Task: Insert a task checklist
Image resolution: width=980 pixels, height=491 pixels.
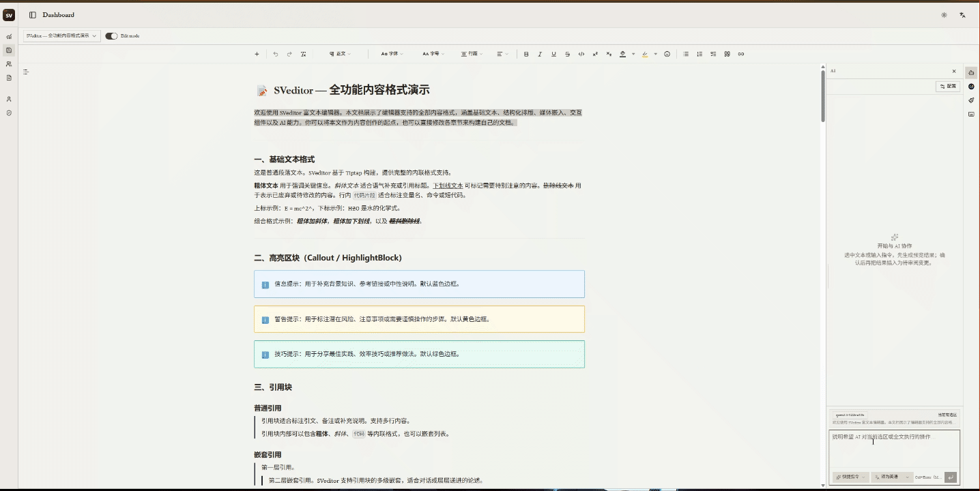Action: 713,54
